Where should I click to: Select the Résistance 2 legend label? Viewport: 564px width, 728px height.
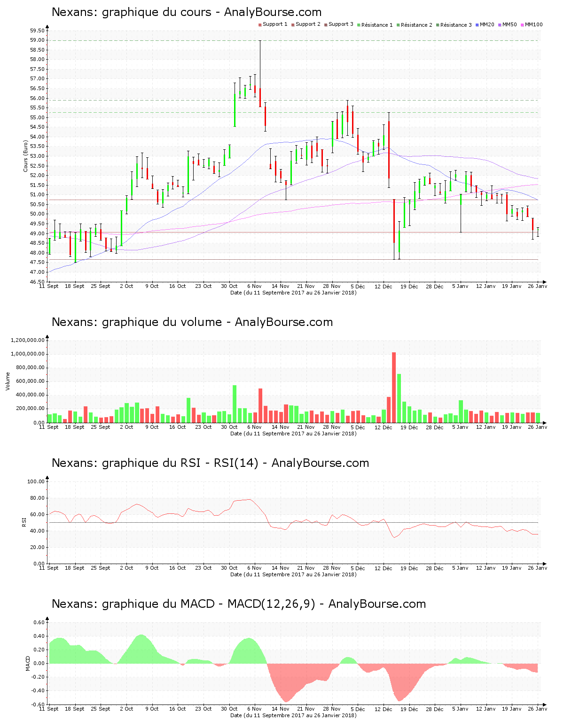[x=416, y=25]
